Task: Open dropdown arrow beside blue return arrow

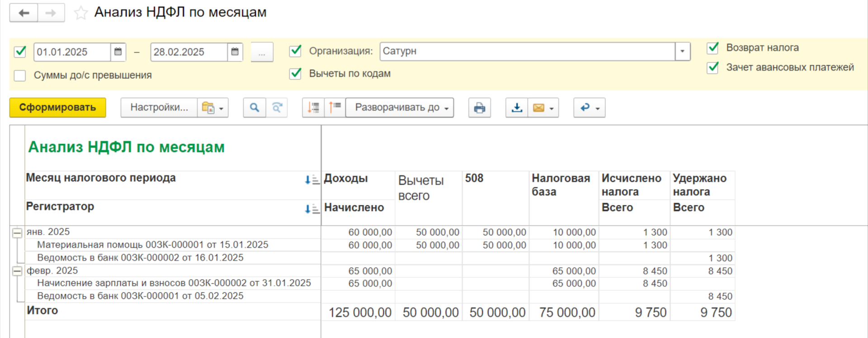Action: 598,109
